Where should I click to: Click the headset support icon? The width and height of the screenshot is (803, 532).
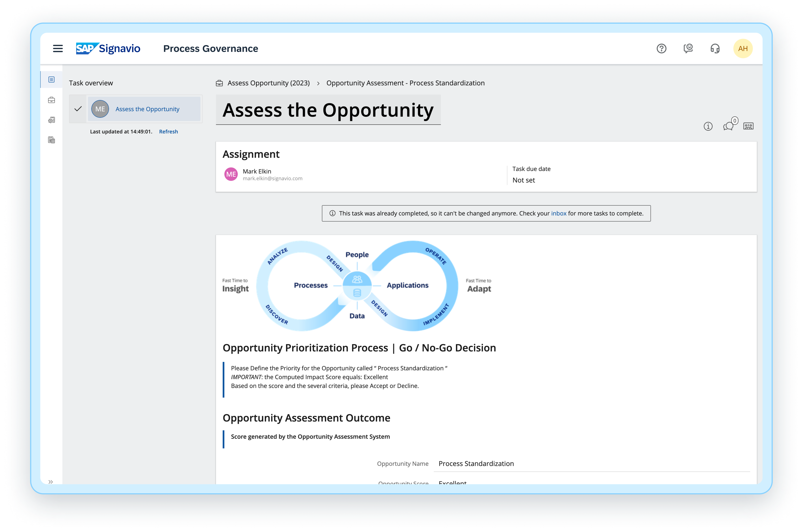coord(715,49)
